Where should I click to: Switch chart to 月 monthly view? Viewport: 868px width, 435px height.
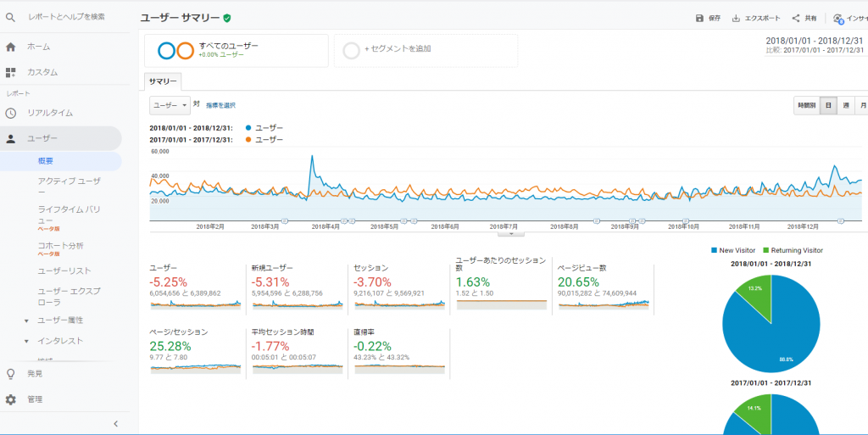[x=862, y=105]
